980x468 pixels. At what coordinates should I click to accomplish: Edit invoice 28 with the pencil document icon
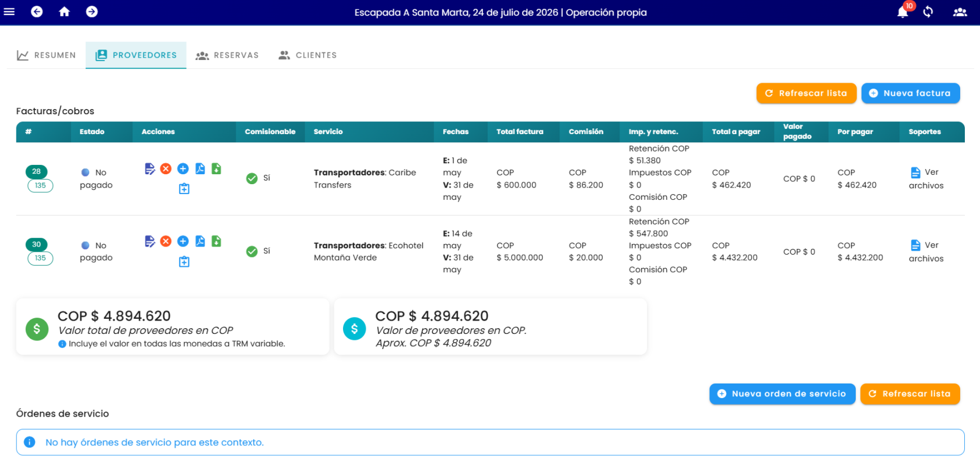(150, 169)
